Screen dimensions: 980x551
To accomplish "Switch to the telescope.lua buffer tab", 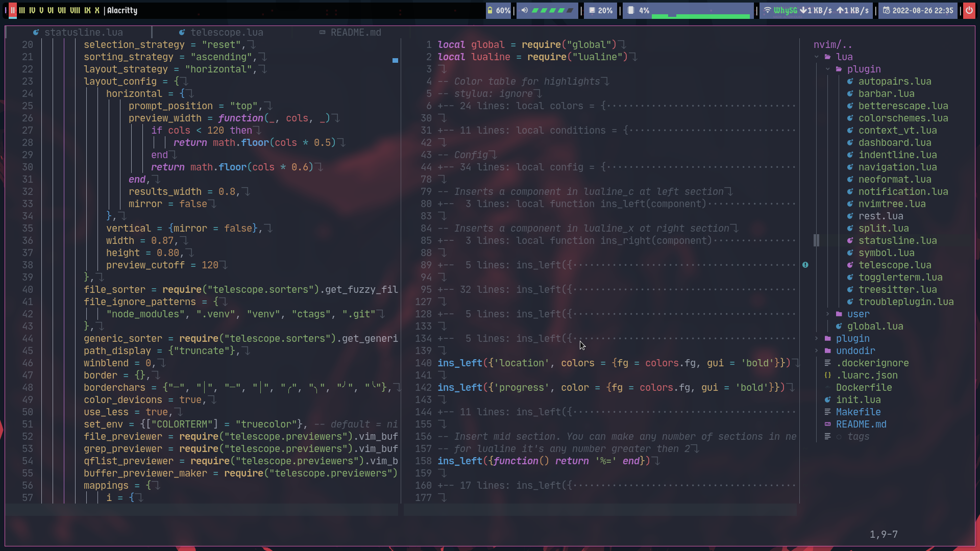I will click(226, 33).
